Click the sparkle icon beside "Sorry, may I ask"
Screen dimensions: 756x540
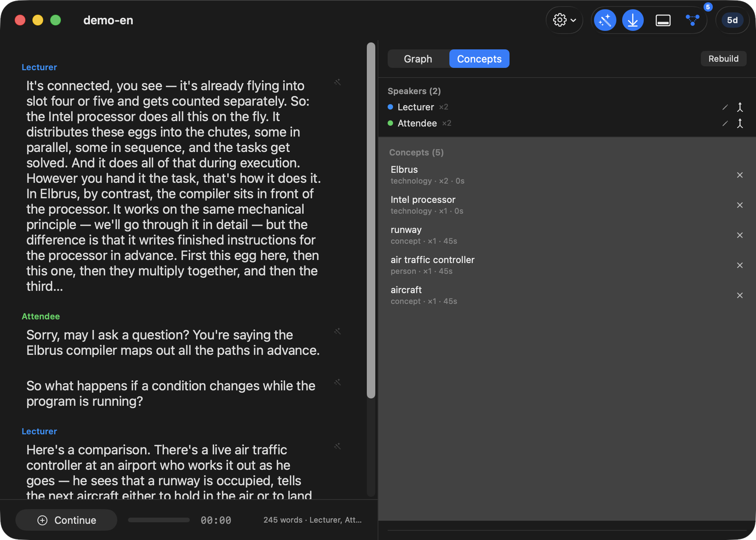[338, 331]
